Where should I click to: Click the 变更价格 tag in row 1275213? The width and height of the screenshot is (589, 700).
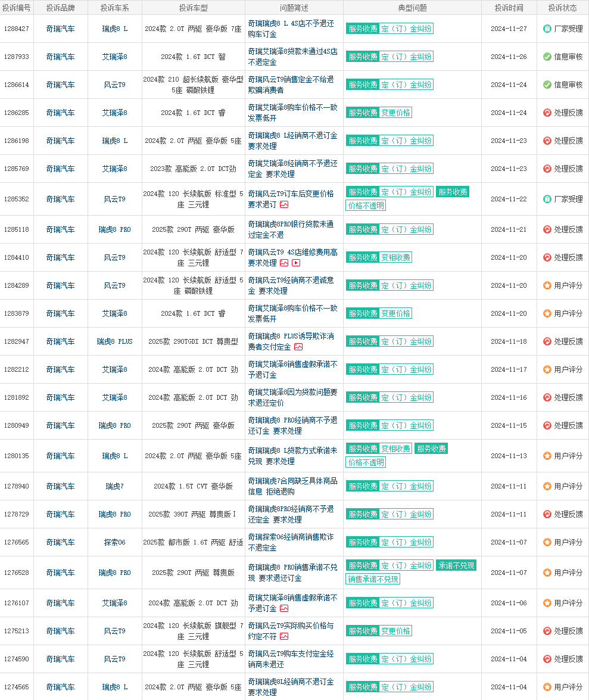[x=396, y=631]
